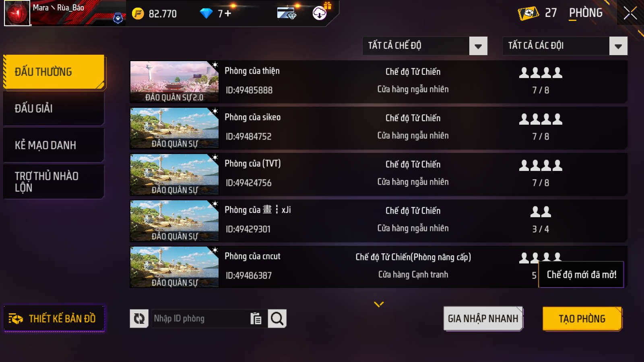Select the Đấu Giải tab
The width and height of the screenshot is (644, 362).
click(54, 109)
